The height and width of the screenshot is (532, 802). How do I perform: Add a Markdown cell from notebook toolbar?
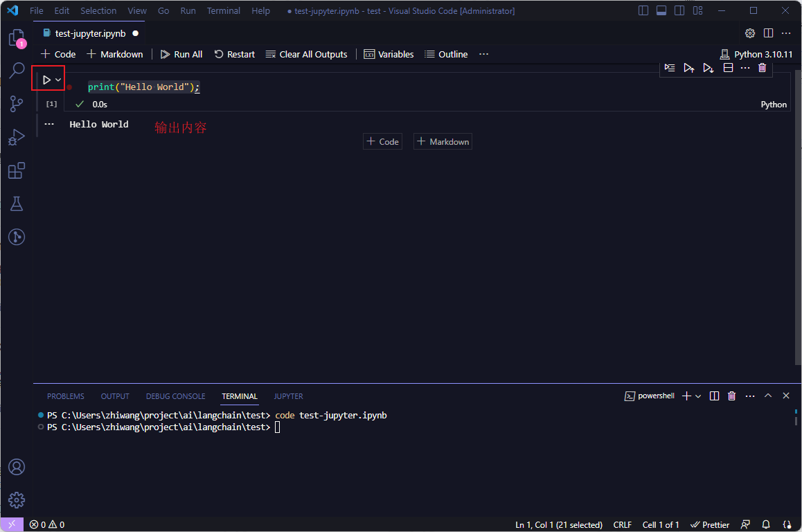[x=115, y=54]
